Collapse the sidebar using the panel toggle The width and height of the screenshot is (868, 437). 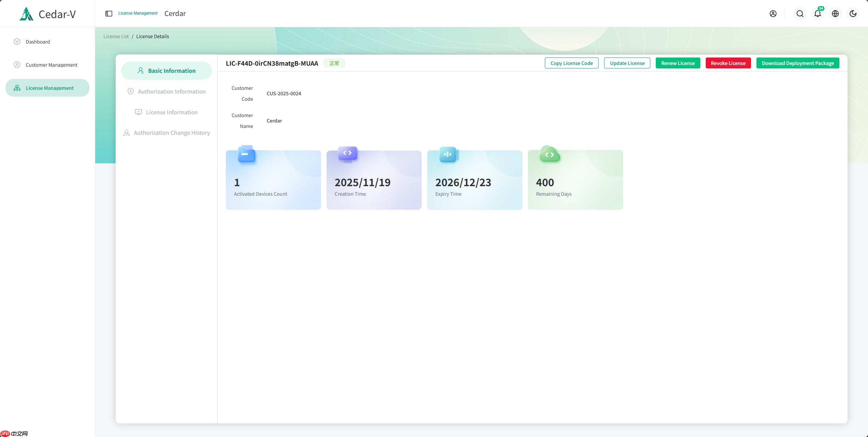click(x=108, y=13)
